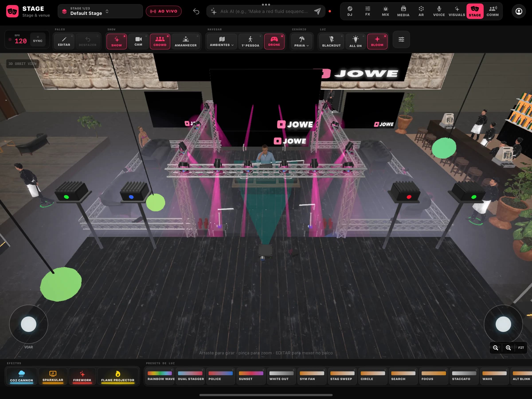
Task: Expand the AMBIENTES dropdown
Action: point(222,41)
